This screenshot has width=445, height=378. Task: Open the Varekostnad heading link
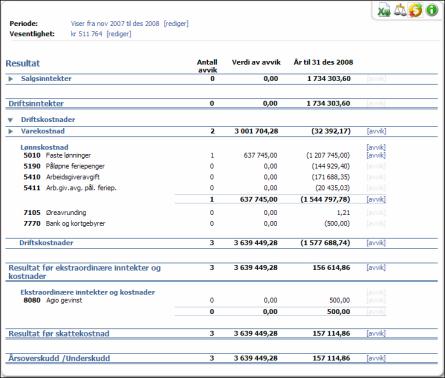point(43,131)
